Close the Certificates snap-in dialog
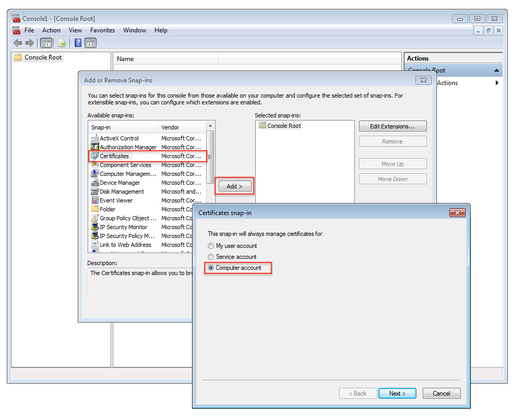Image resolution: width=512 pixels, height=417 pixels. [x=457, y=212]
